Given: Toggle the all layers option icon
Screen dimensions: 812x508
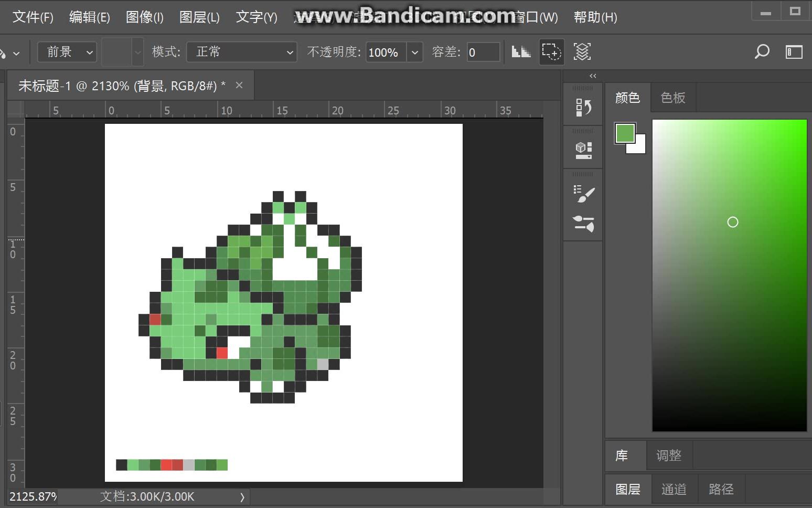Looking at the screenshot, I should tap(582, 51).
